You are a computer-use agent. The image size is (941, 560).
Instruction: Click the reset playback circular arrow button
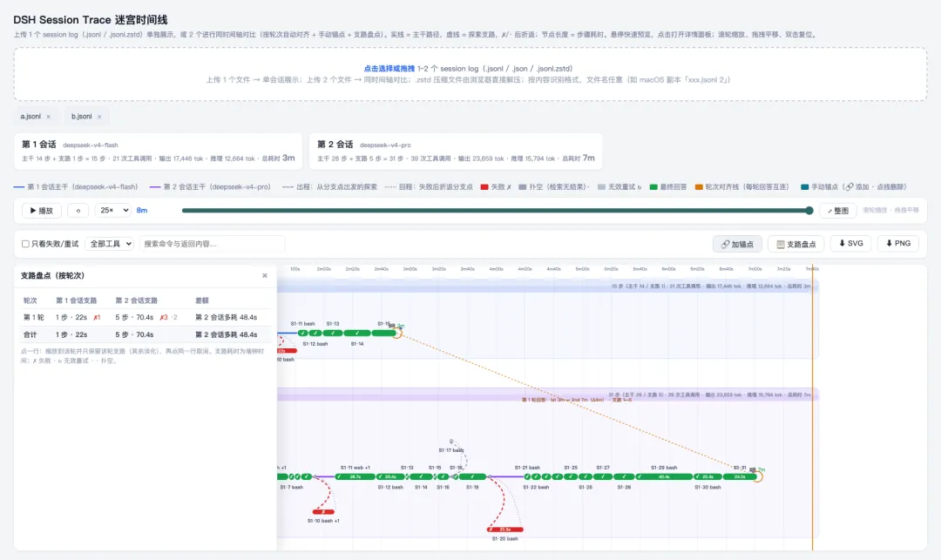tap(78, 211)
